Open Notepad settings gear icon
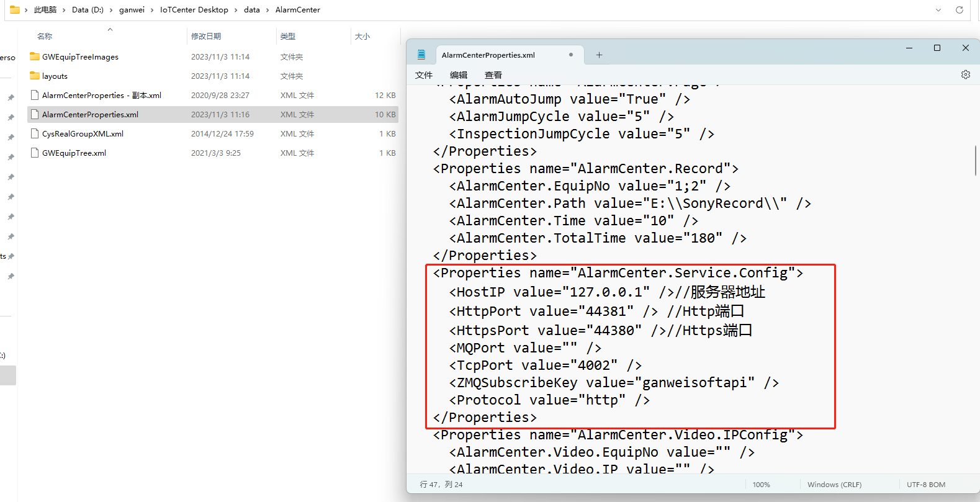The image size is (980, 502). coord(965,74)
